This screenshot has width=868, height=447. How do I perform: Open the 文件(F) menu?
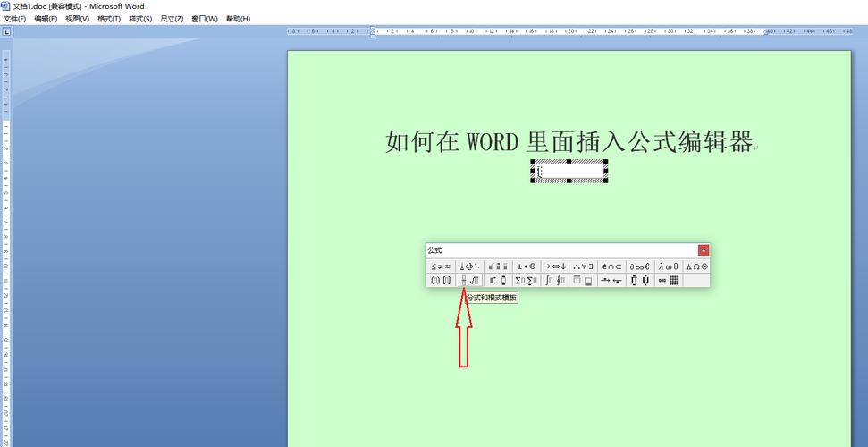click(x=14, y=19)
